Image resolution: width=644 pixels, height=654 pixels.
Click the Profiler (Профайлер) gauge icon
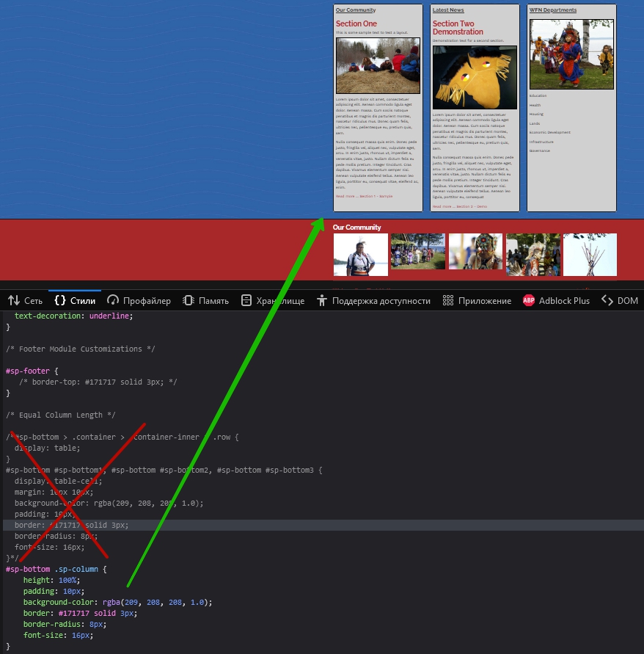tap(113, 300)
